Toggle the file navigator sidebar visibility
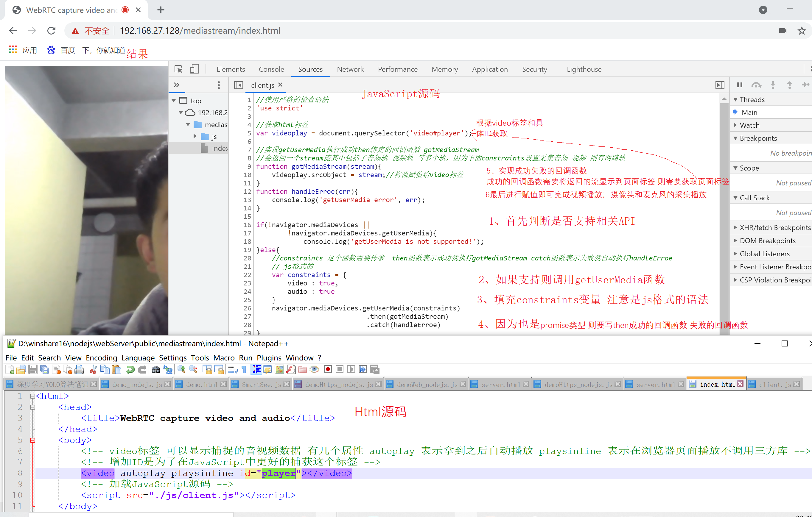Screen dimensions: 812x517 [x=238, y=85]
